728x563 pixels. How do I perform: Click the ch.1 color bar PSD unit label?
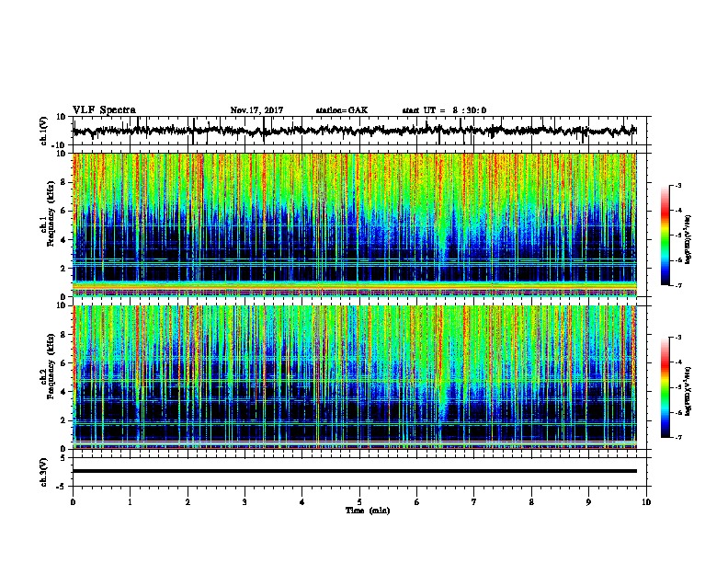tap(688, 239)
